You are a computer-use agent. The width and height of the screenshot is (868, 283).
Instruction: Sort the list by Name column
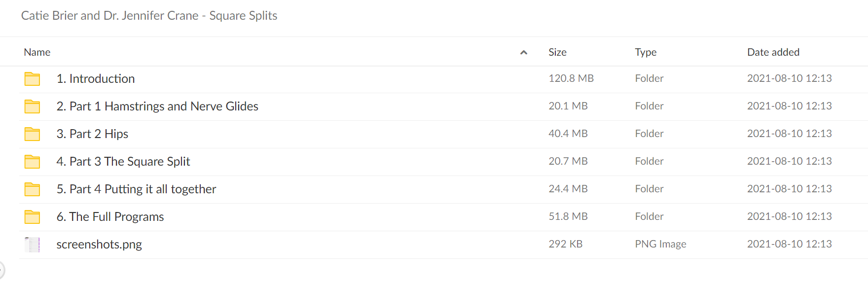[x=37, y=52]
